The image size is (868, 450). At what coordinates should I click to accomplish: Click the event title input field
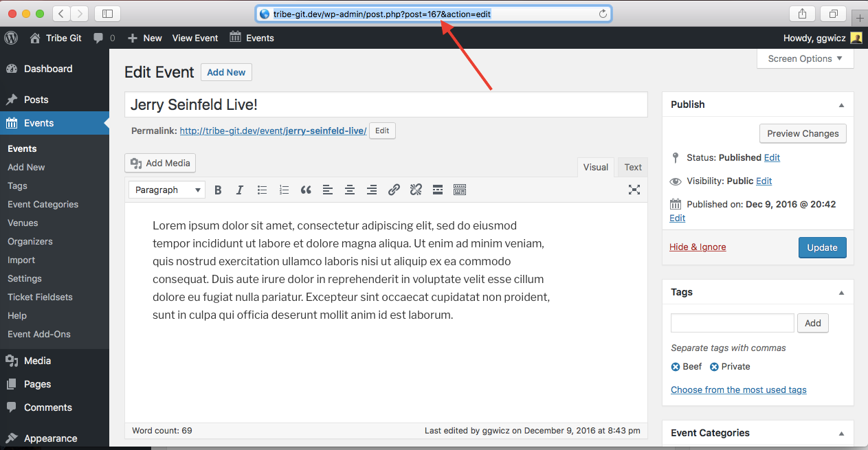coord(386,104)
